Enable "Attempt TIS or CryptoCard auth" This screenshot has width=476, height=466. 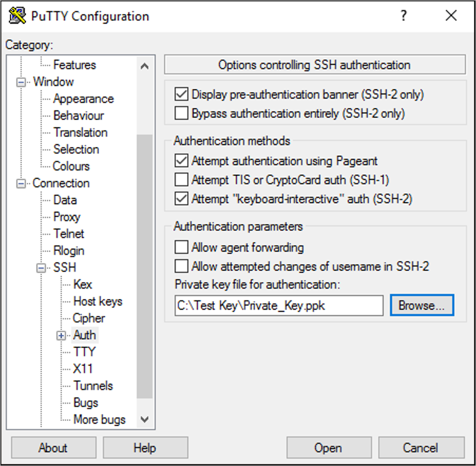tap(182, 180)
